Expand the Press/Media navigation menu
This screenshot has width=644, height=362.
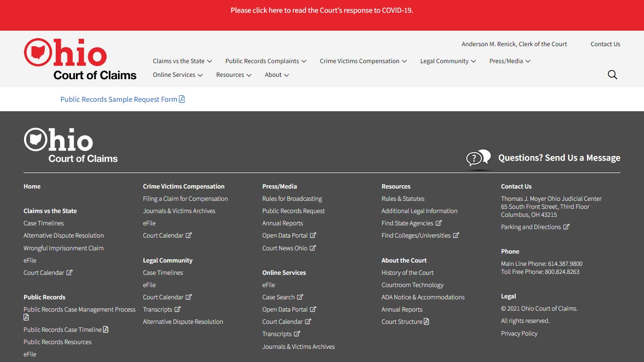(510, 61)
